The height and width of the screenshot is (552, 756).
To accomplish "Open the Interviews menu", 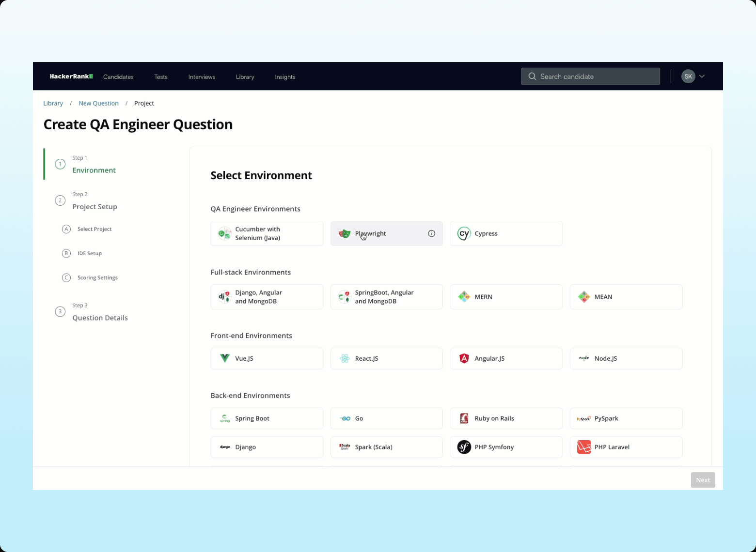I will [x=202, y=77].
